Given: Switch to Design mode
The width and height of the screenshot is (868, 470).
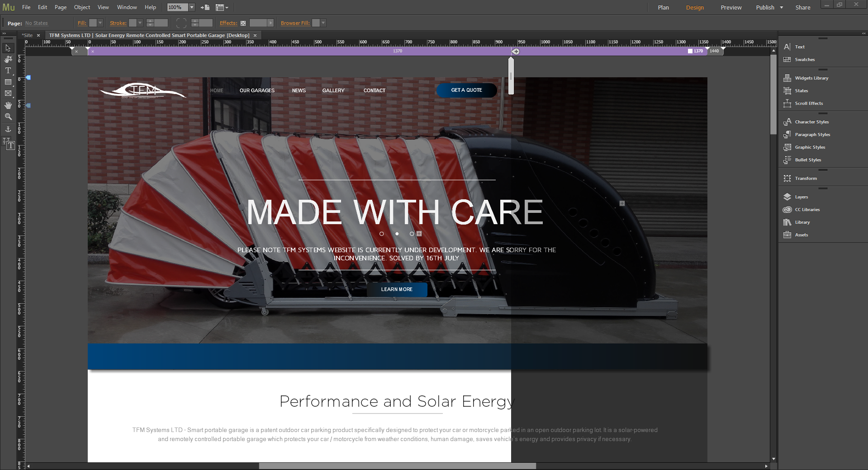Looking at the screenshot, I should (x=695, y=7).
